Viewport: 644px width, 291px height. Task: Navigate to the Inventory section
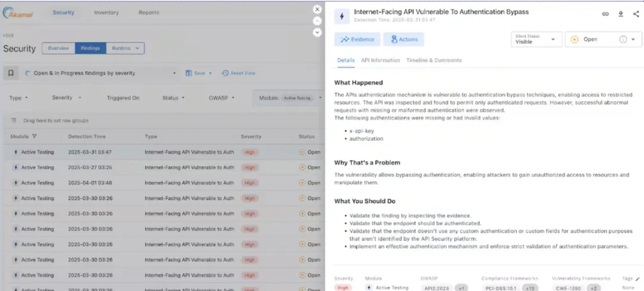106,13
